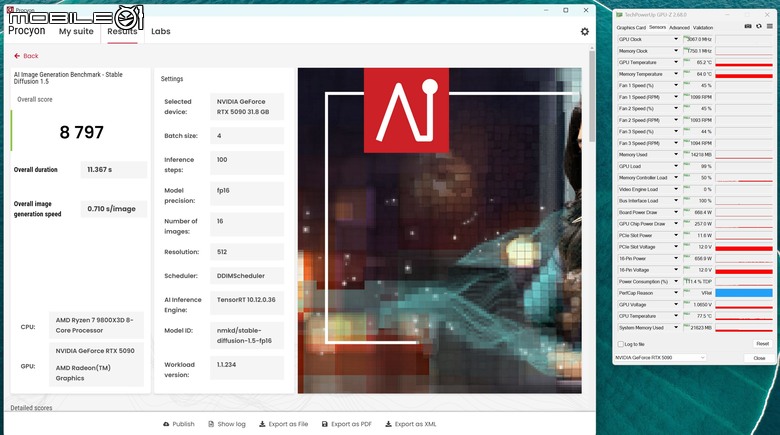Expand the Fan 1 Speed (%) dropdown
780x435 pixels.
point(676,85)
